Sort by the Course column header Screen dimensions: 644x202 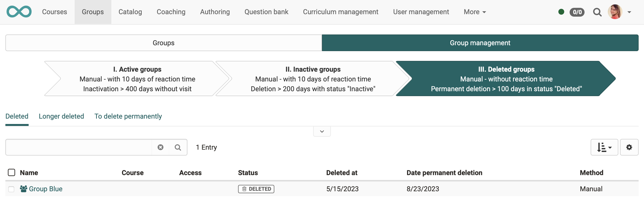[133, 172]
